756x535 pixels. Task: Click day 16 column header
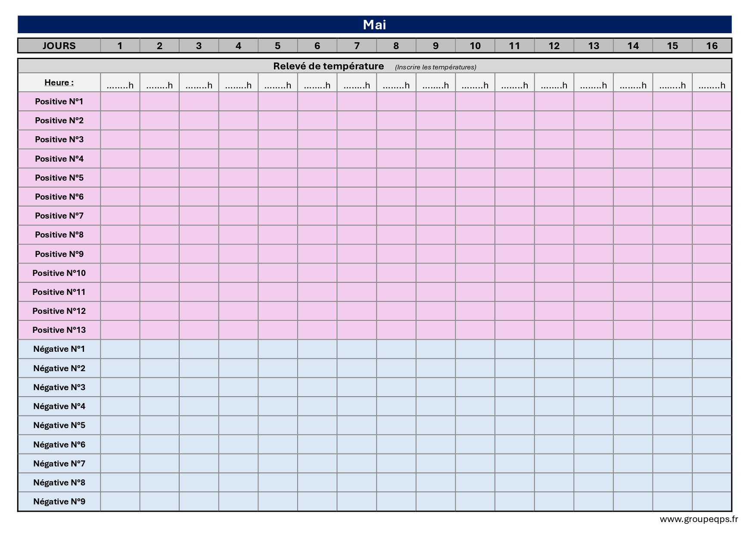point(712,46)
